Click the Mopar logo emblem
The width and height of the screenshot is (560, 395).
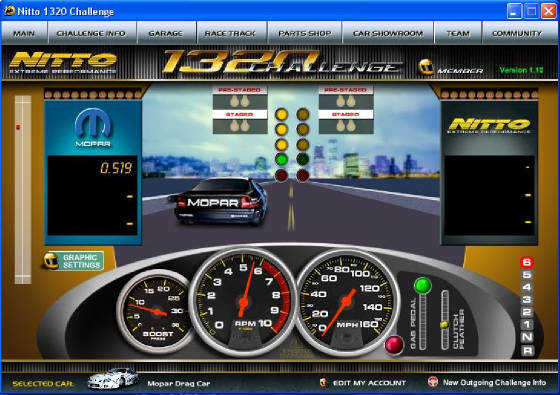click(x=93, y=128)
